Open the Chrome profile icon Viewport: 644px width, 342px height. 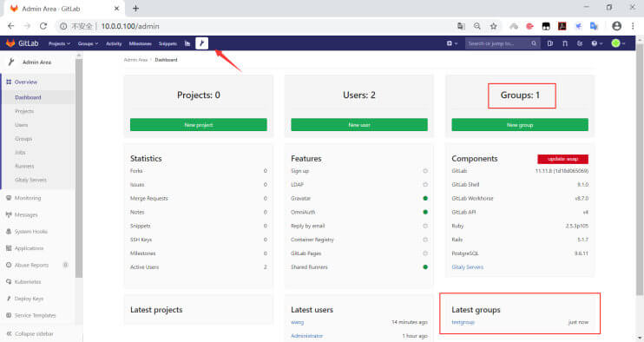(x=616, y=26)
